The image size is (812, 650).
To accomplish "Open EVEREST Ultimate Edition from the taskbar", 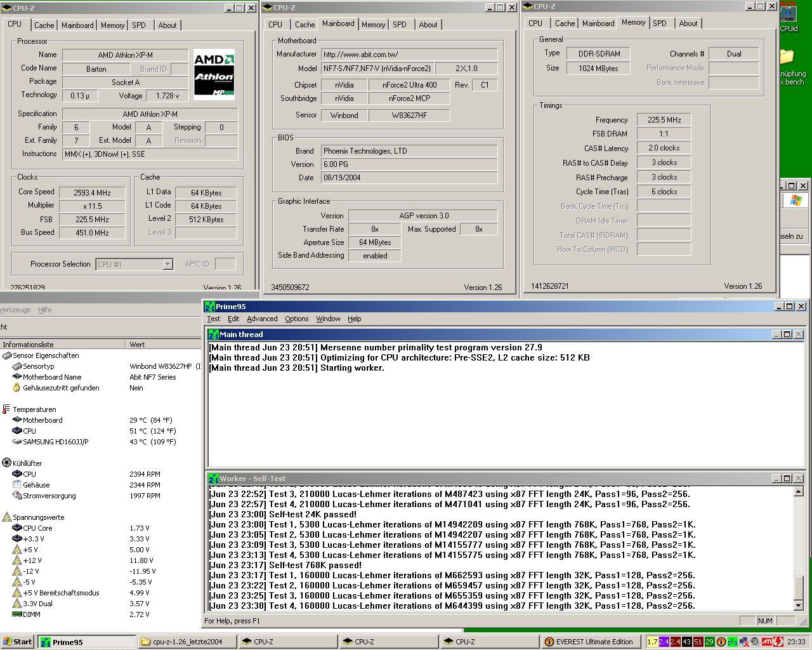I will pos(589,642).
